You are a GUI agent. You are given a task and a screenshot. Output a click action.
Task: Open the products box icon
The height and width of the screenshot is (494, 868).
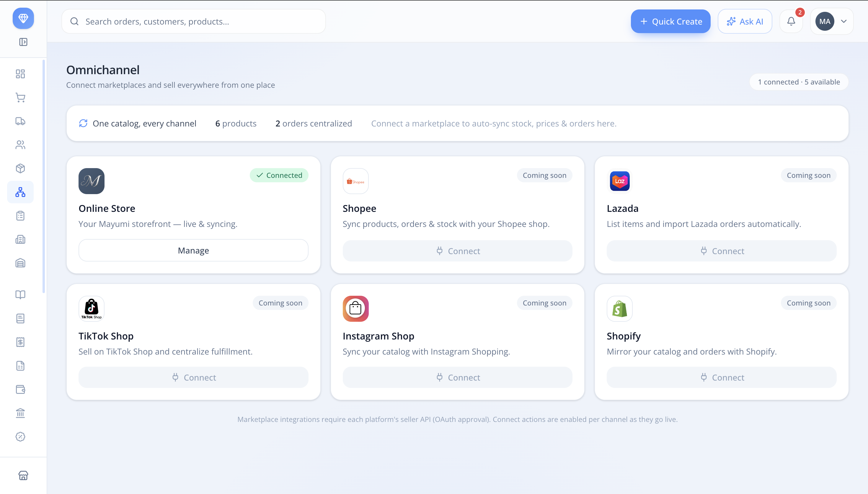(x=20, y=169)
